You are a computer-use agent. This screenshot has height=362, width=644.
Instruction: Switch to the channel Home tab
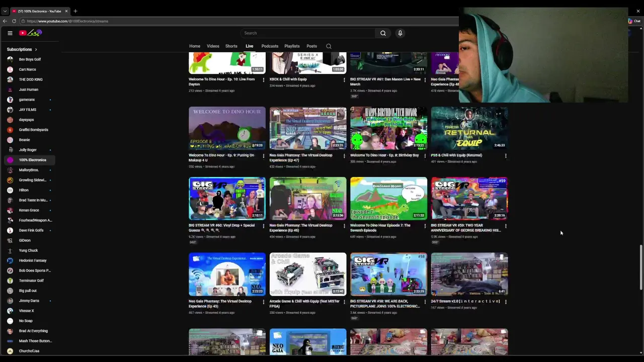coord(195,46)
